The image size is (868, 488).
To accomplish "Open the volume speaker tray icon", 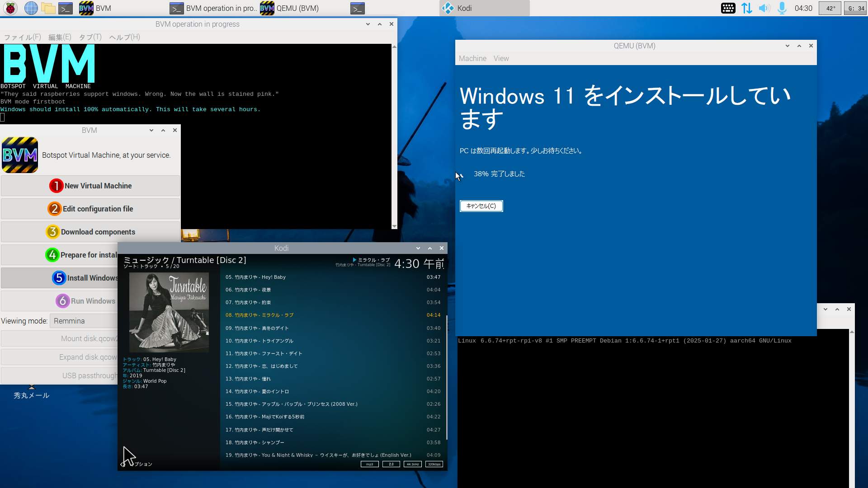I will click(x=764, y=8).
